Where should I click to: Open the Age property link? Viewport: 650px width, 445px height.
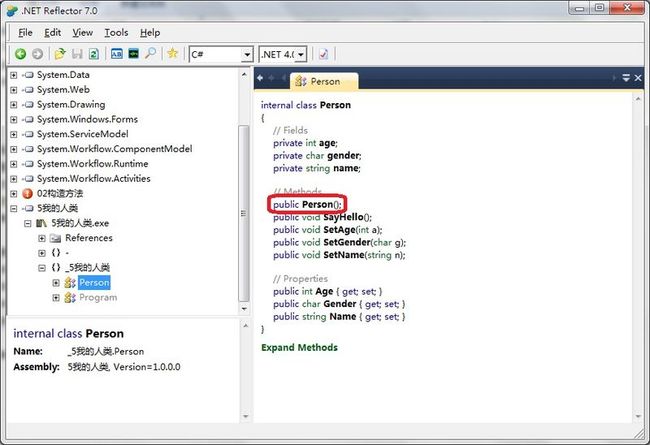(x=324, y=292)
